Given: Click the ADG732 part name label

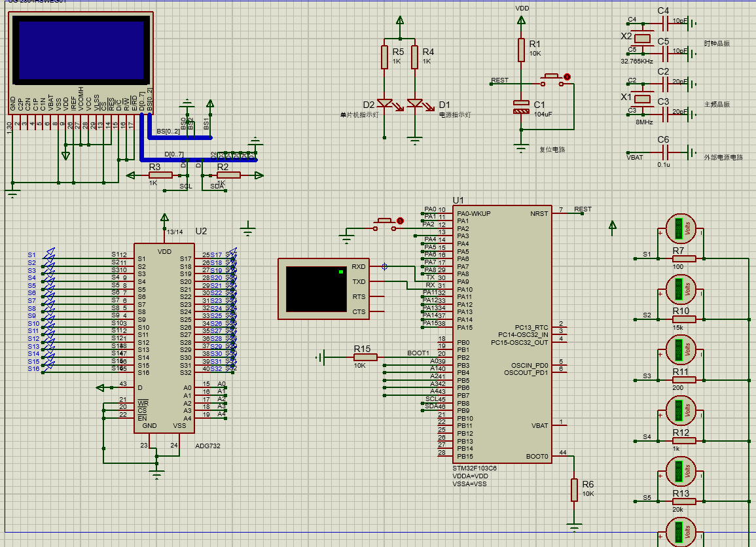Looking at the screenshot, I should (x=207, y=446).
